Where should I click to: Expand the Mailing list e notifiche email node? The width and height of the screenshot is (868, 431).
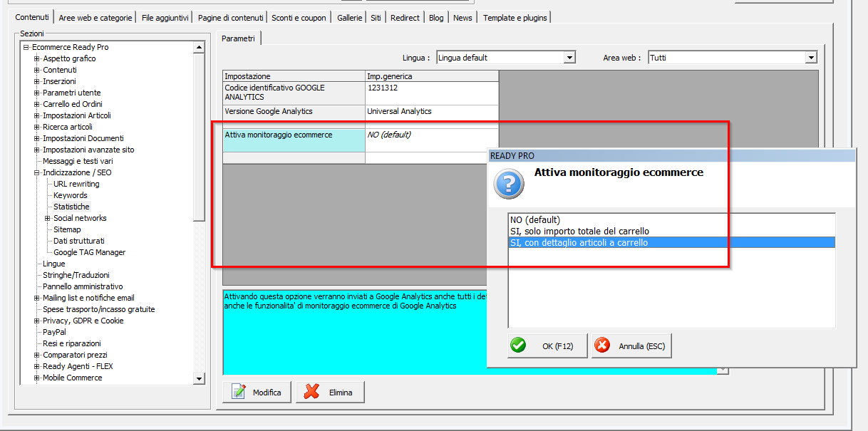point(37,298)
